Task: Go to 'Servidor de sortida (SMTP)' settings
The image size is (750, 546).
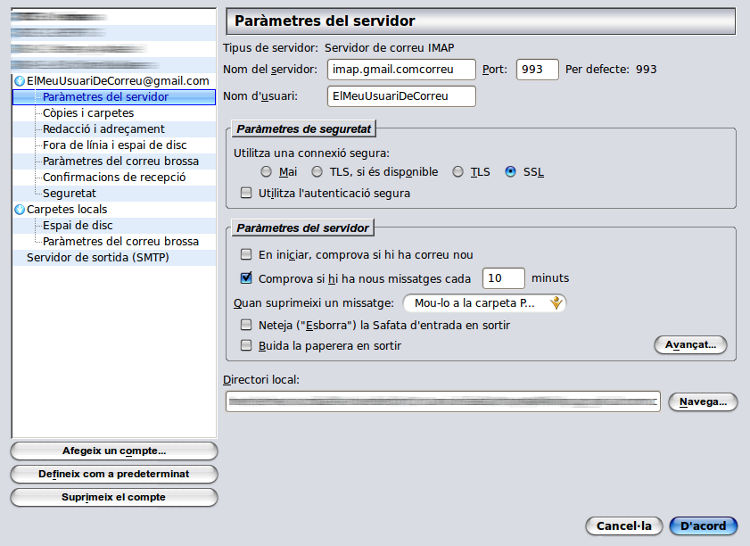Action: coord(97,257)
